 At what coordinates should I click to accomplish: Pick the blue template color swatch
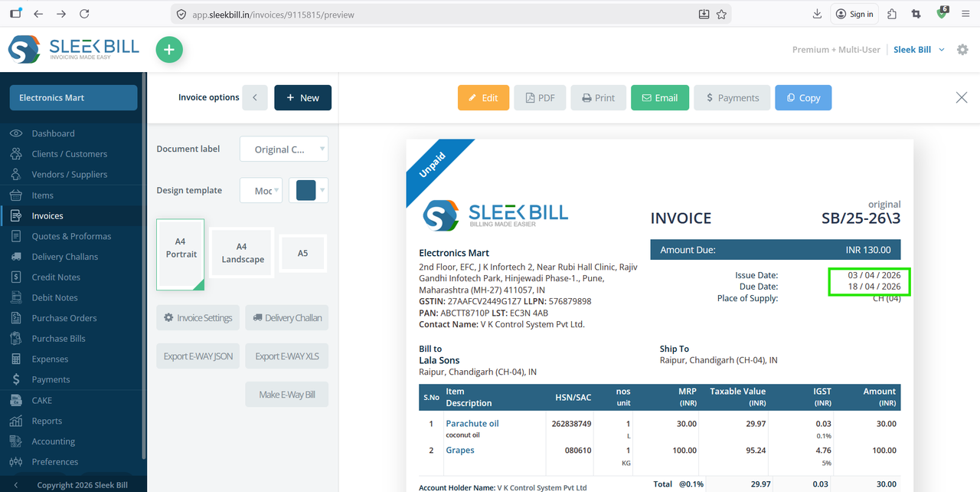(305, 190)
